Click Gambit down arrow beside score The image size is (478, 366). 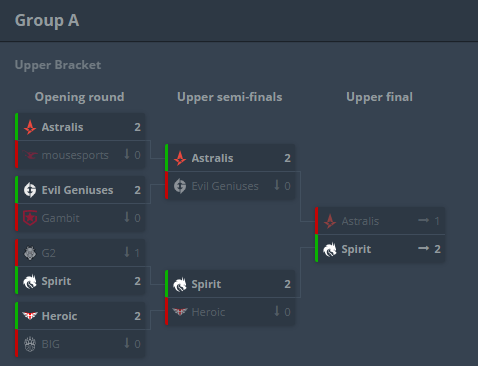click(x=127, y=217)
